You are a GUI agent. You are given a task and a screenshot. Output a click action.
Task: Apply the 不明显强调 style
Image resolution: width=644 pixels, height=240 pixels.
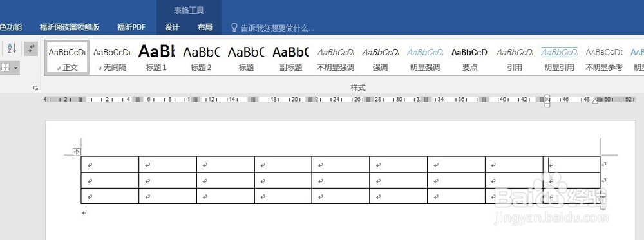pyautogui.click(x=336, y=57)
